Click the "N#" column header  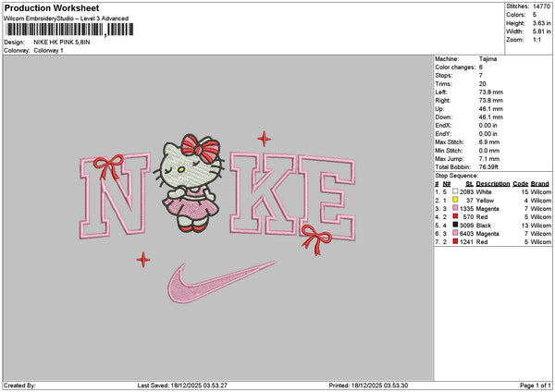(x=447, y=184)
